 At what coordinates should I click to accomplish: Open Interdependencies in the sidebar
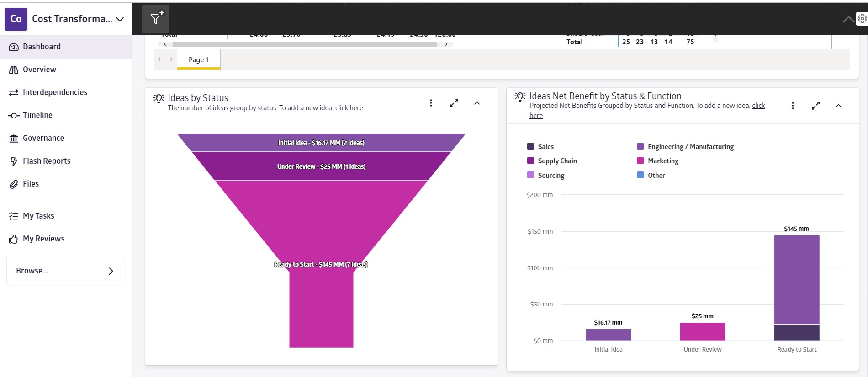point(55,92)
